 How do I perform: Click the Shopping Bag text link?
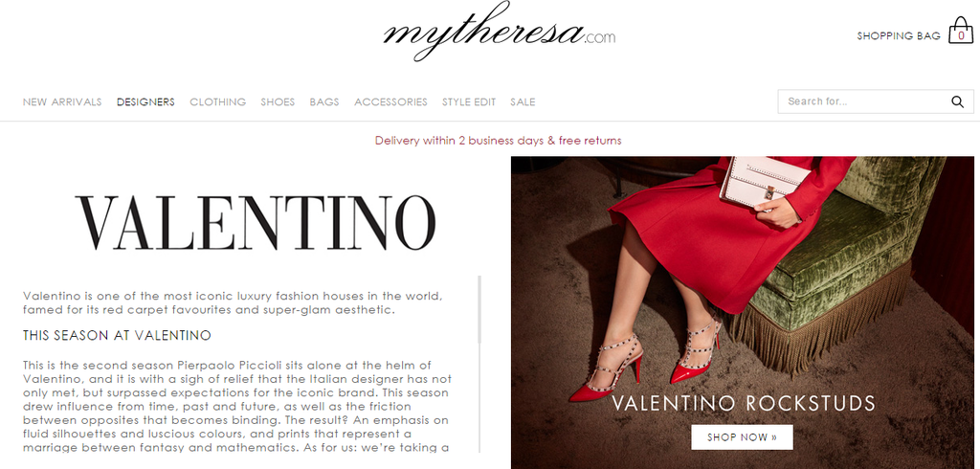coord(898,36)
